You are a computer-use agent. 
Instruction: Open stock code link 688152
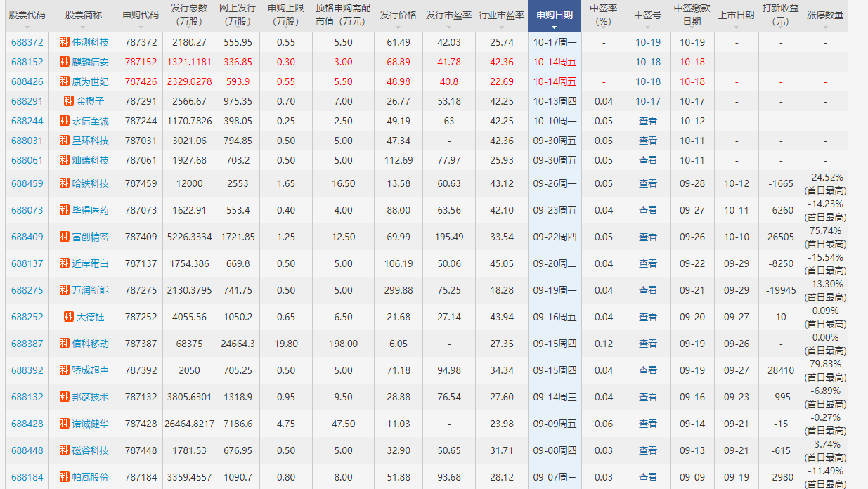(x=27, y=62)
